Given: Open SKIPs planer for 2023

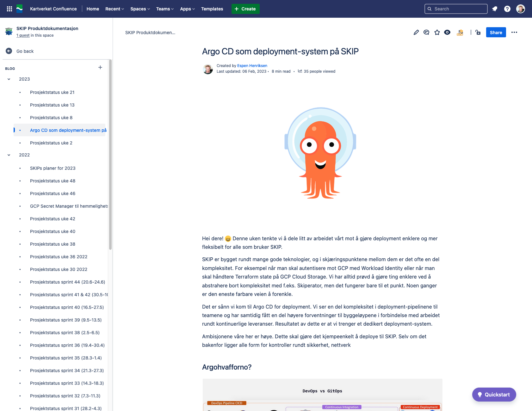Looking at the screenshot, I should point(53,168).
